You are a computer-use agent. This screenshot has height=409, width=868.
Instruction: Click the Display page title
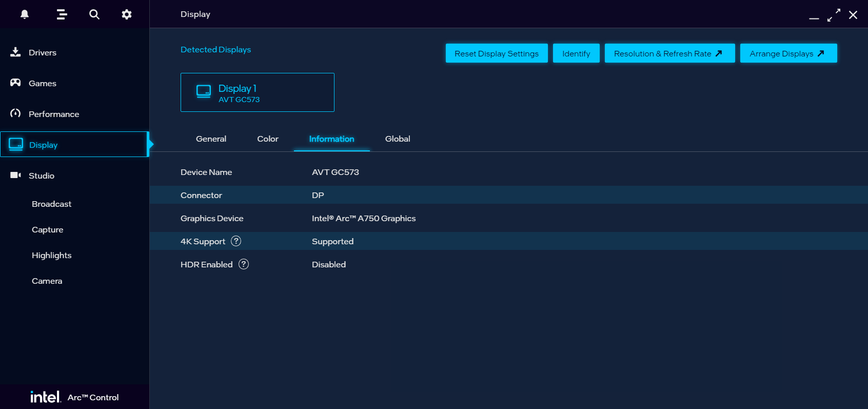coord(195,14)
